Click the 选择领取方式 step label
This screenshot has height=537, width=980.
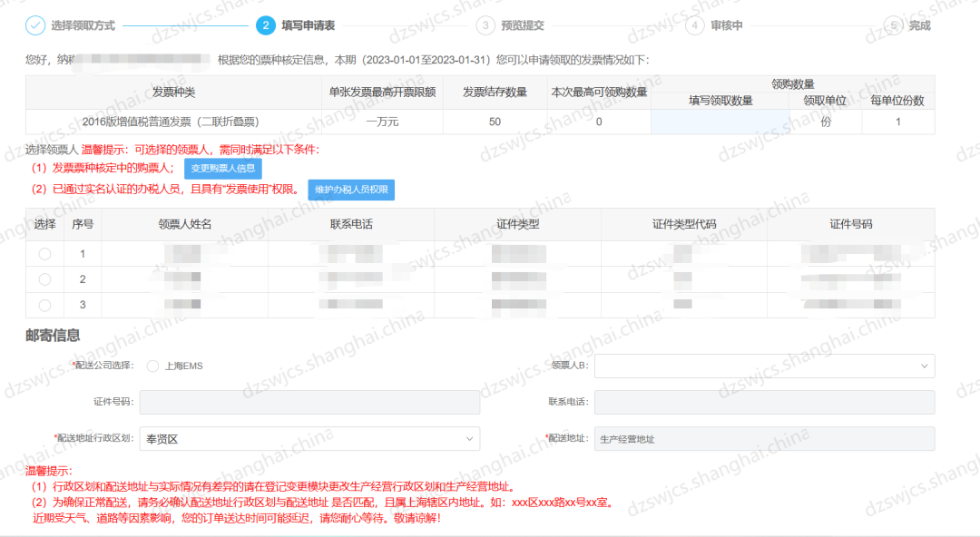point(83,25)
